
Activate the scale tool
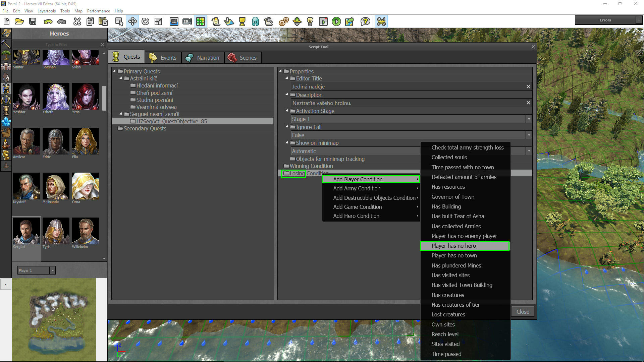pos(158,22)
